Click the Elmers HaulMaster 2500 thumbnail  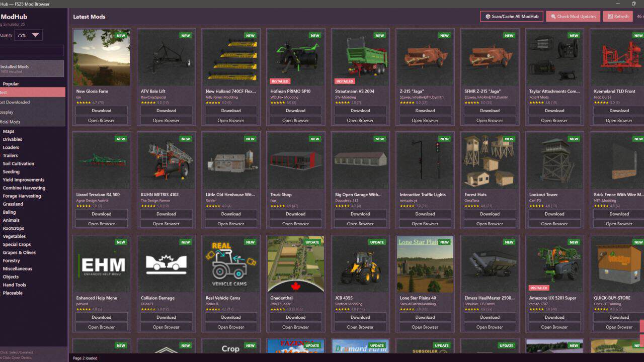(x=490, y=264)
